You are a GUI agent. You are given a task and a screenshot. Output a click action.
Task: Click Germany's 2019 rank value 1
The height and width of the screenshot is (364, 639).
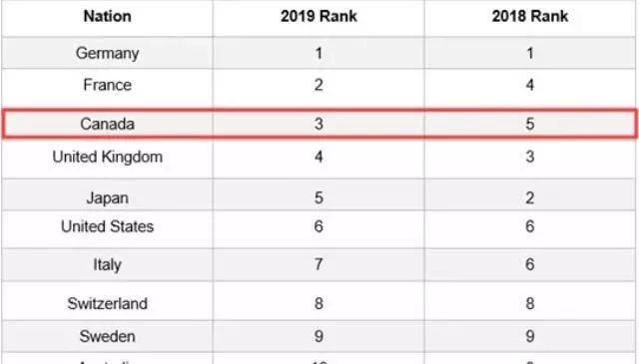coord(319,53)
